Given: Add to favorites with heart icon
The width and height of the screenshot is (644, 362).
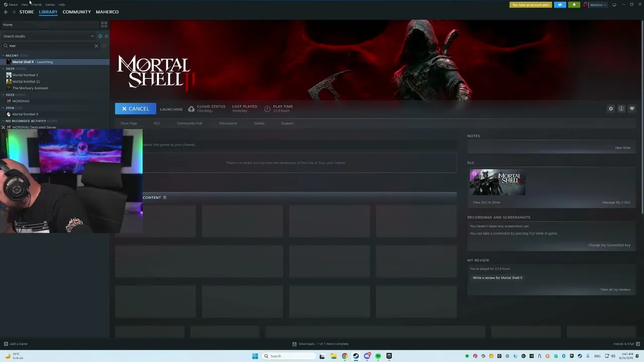Looking at the screenshot, I should [x=632, y=109].
